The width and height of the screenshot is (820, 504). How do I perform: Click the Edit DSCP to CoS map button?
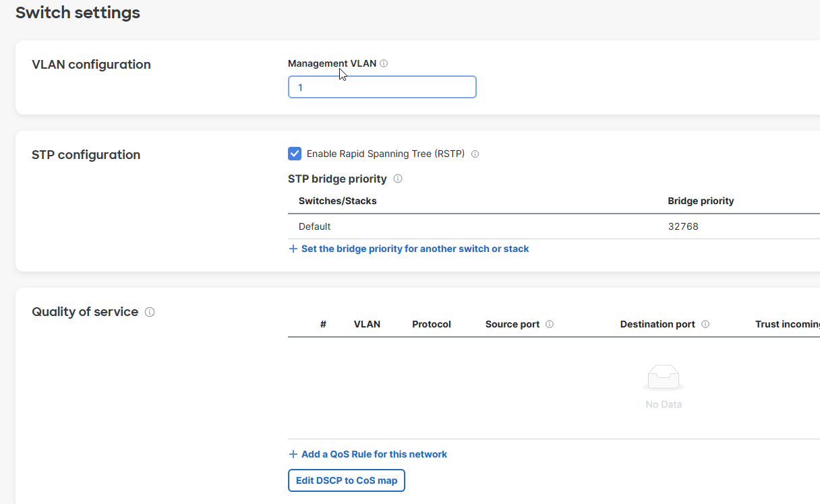pyautogui.click(x=346, y=480)
